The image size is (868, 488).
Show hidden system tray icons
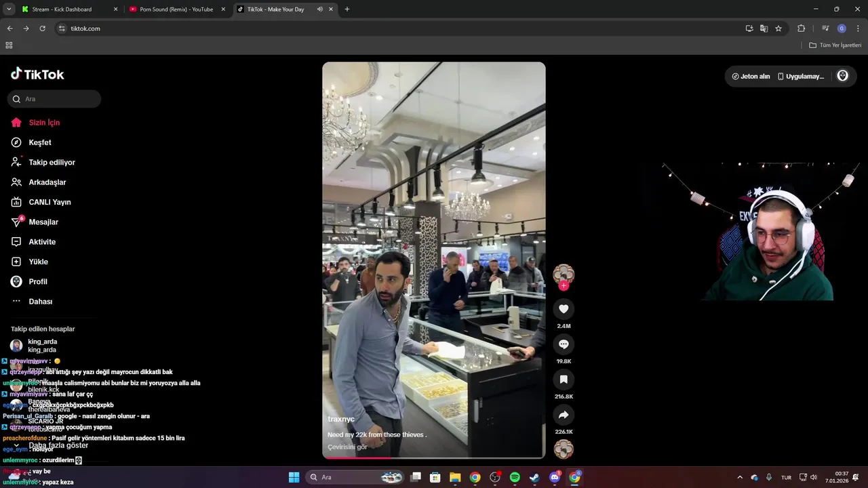pos(740,477)
